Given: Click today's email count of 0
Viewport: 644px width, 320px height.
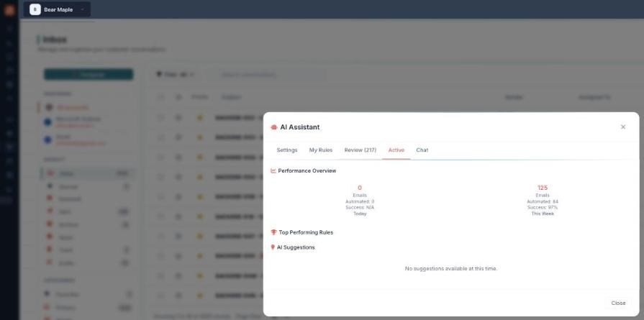Looking at the screenshot, I should click(x=360, y=188).
